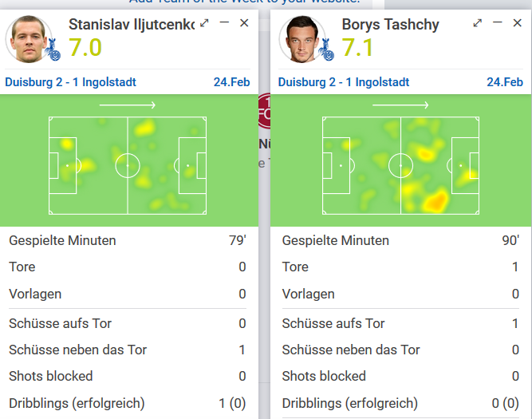Viewport: 532px width, 419px height.
Task: Minimize Stanislav Iljutcenko player card
Action: click(x=224, y=22)
